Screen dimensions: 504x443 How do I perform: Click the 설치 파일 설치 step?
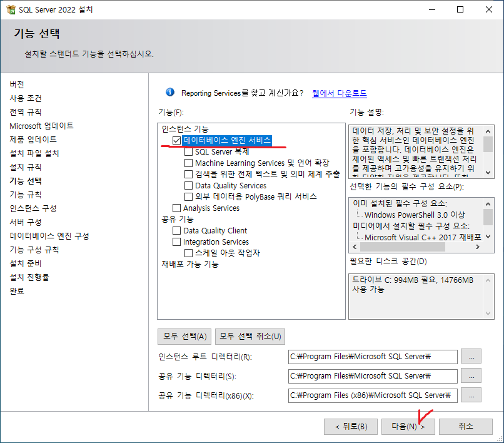pyautogui.click(x=34, y=153)
